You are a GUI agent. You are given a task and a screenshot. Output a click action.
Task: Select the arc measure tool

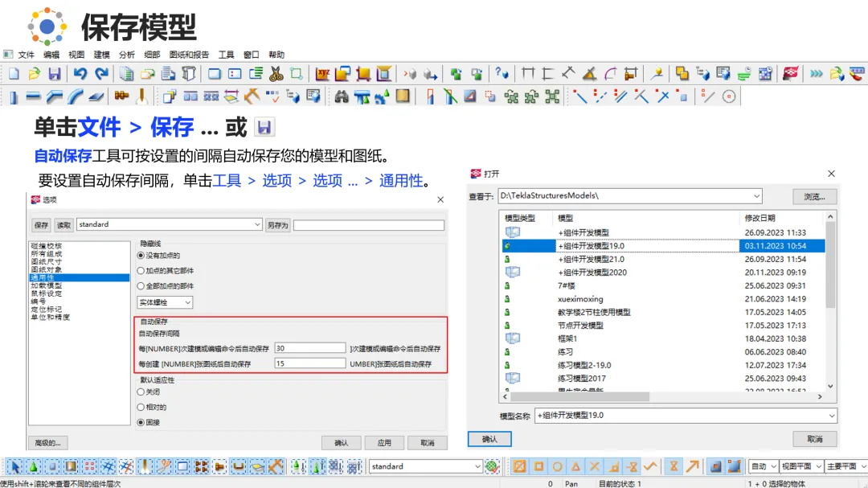pyautogui.click(x=610, y=74)
